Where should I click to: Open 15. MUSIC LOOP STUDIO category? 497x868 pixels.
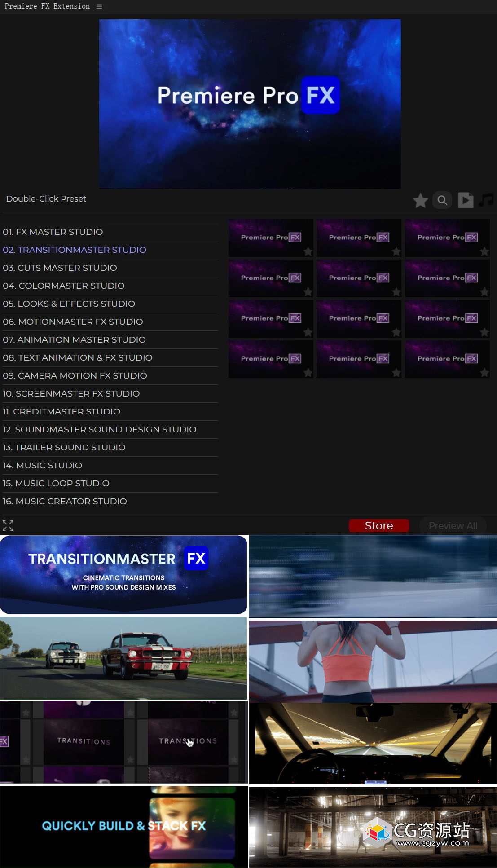click(110, 483)
